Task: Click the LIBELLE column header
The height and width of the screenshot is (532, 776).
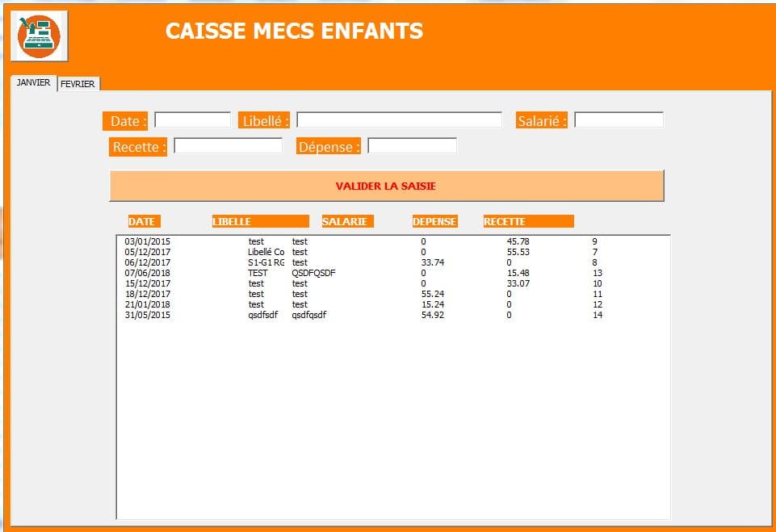Action: [260, 221]
